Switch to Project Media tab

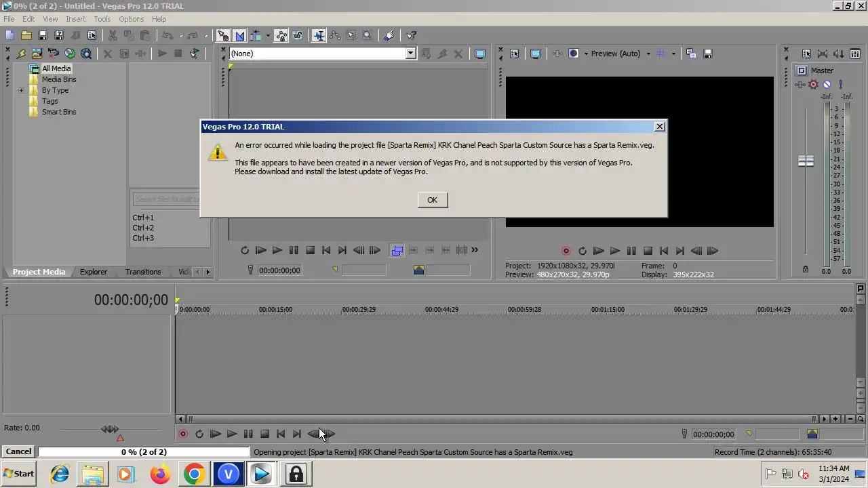pos(39,272)
